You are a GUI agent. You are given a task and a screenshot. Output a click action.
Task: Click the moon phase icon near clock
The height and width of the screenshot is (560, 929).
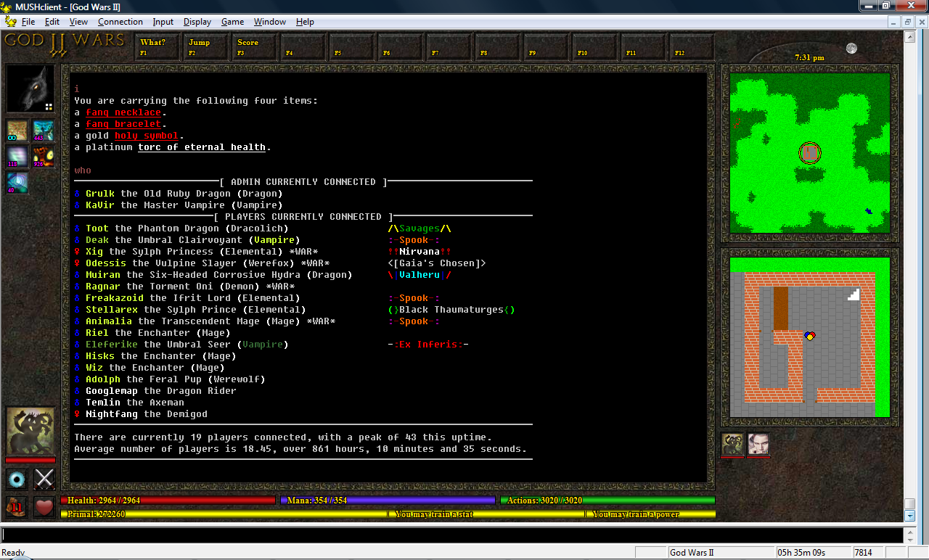851,49
